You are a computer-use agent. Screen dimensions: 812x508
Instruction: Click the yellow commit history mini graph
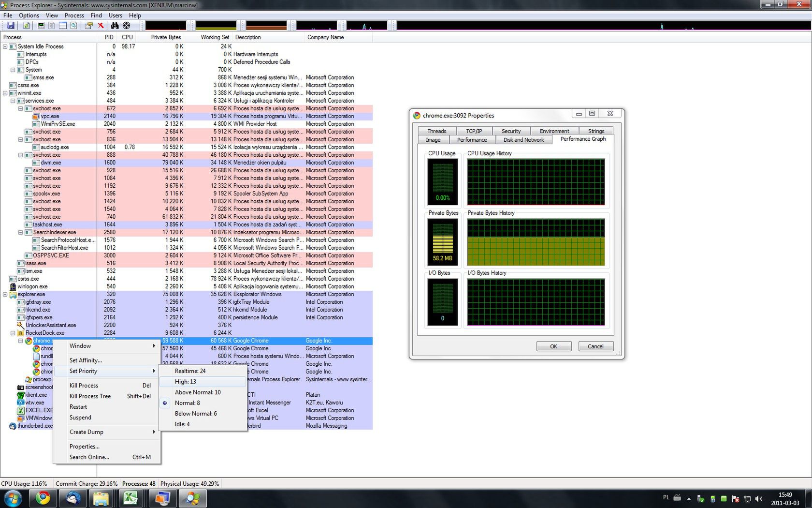(216, 26)
